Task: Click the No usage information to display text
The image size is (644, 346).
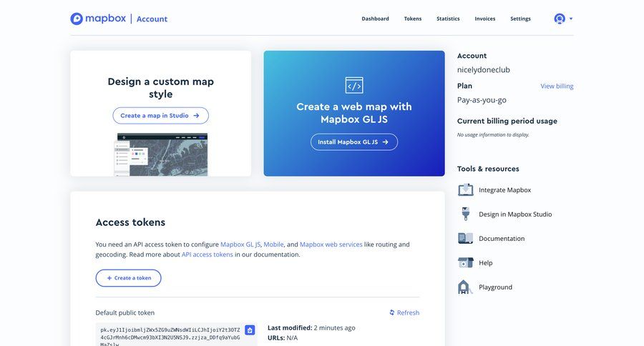Action: (x=493, y=134)
